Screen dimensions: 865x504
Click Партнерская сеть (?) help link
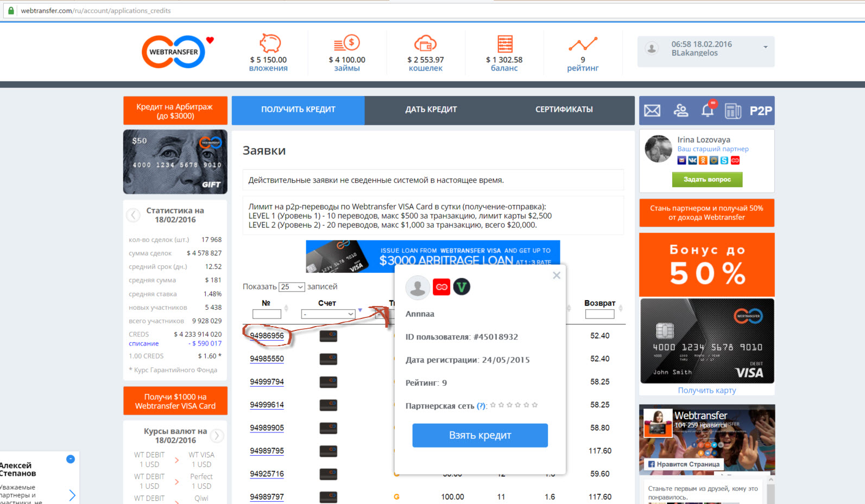[482, 406]
